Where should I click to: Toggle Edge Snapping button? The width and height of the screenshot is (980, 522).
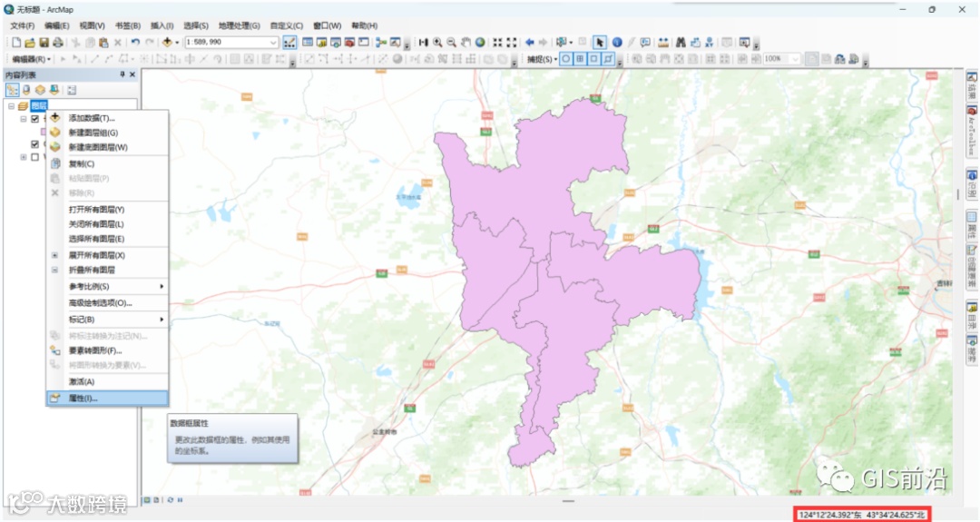pos(607,59)
